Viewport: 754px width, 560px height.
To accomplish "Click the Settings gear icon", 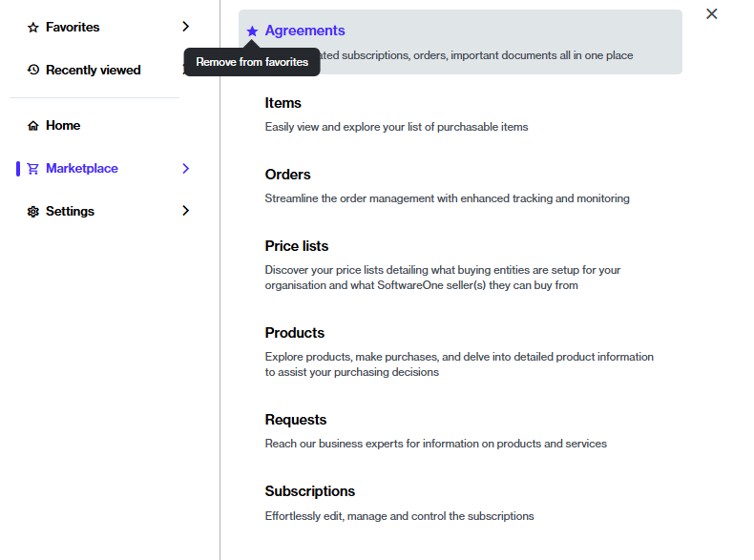I will pos(33,212).
